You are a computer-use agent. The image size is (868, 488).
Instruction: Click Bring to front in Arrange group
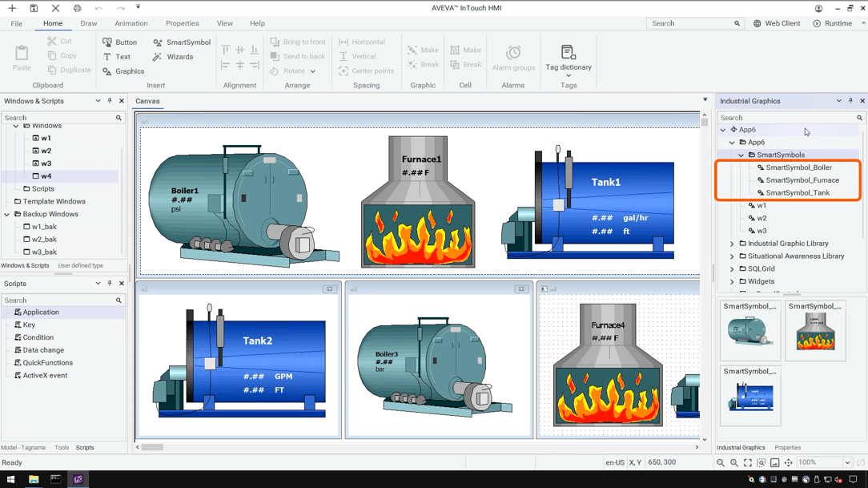(x=298, y=42)
